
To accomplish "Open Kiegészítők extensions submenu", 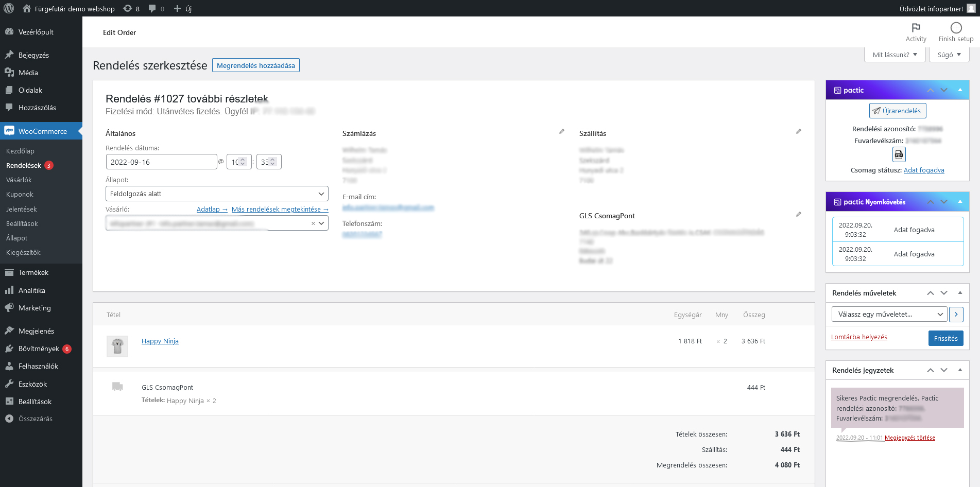I will [23, 252].
